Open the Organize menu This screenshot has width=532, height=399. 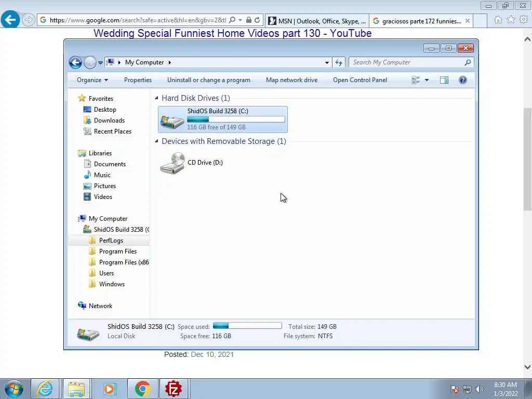point(92,80)
